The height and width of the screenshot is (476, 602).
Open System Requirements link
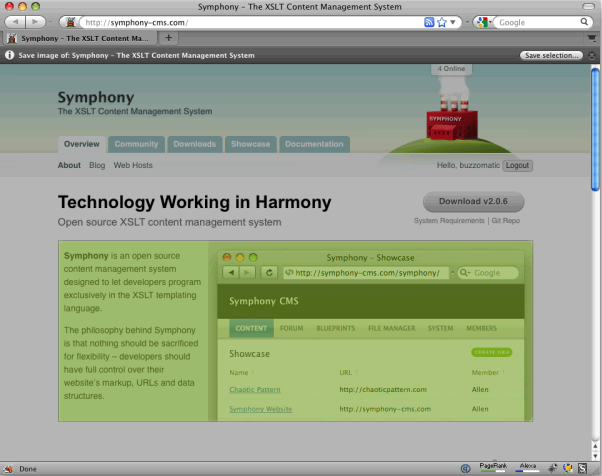pyautogui.click(x=449, y=221)
